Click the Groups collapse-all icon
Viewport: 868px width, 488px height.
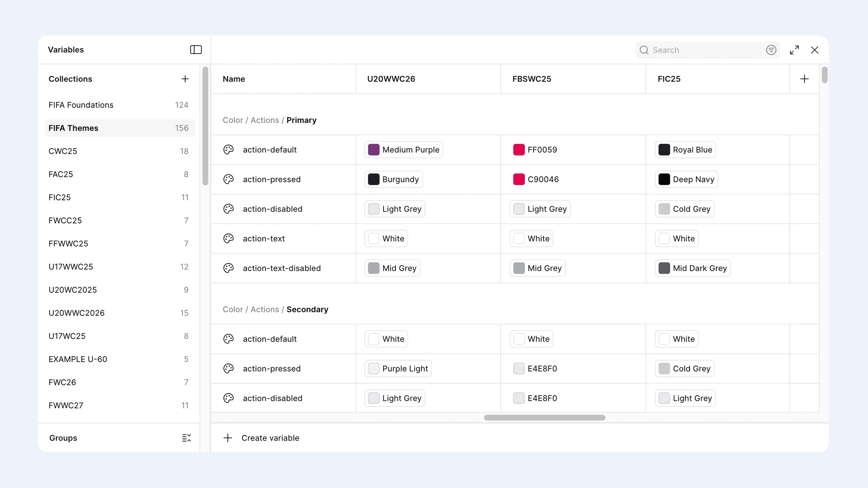(x=186, y=438)
